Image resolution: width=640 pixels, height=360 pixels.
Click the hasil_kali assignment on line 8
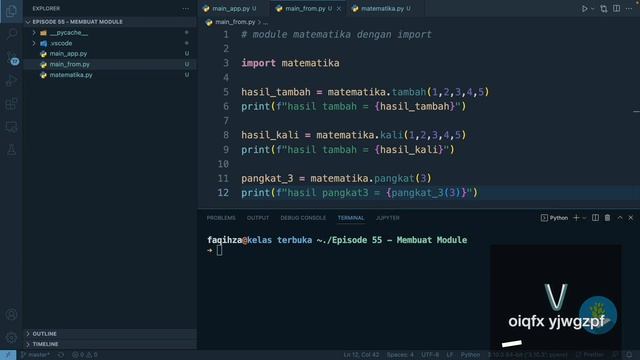[x=353, y=135]
